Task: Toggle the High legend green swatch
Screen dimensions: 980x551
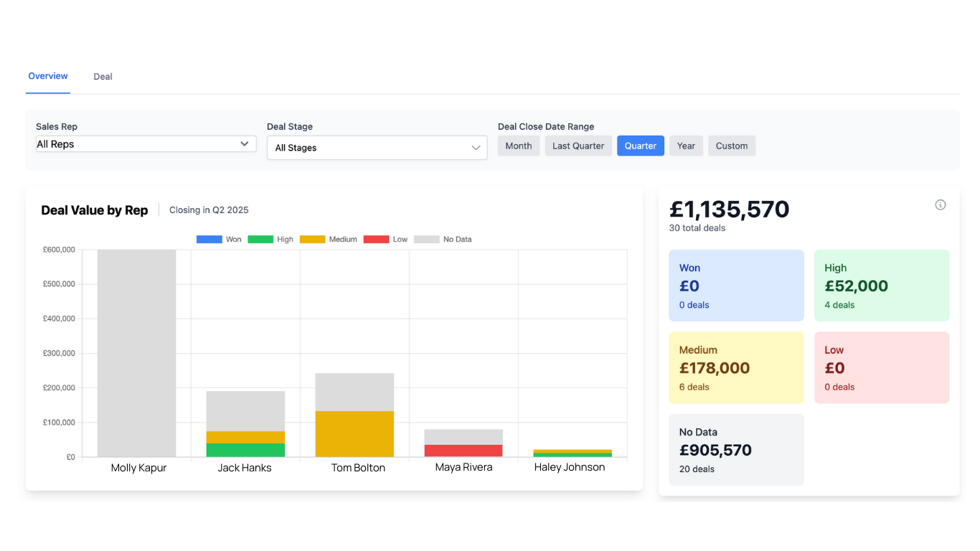Action: tap(260, 240)
